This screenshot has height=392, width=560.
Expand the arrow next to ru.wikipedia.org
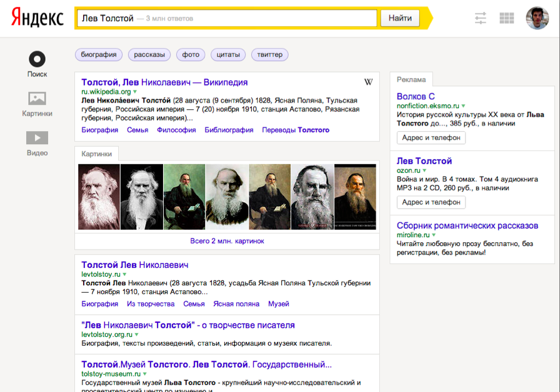(135, 92)
